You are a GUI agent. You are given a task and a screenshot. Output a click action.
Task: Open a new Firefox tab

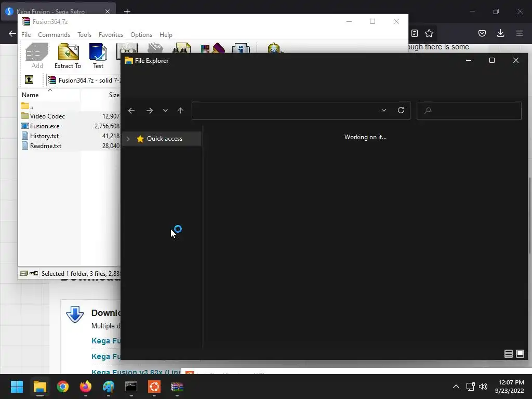pos(127,11)
